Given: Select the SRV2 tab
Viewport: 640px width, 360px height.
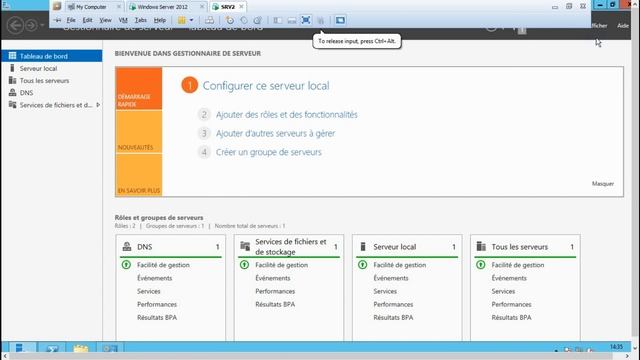Looking at the screenshot, I should [x=227, y=7].
